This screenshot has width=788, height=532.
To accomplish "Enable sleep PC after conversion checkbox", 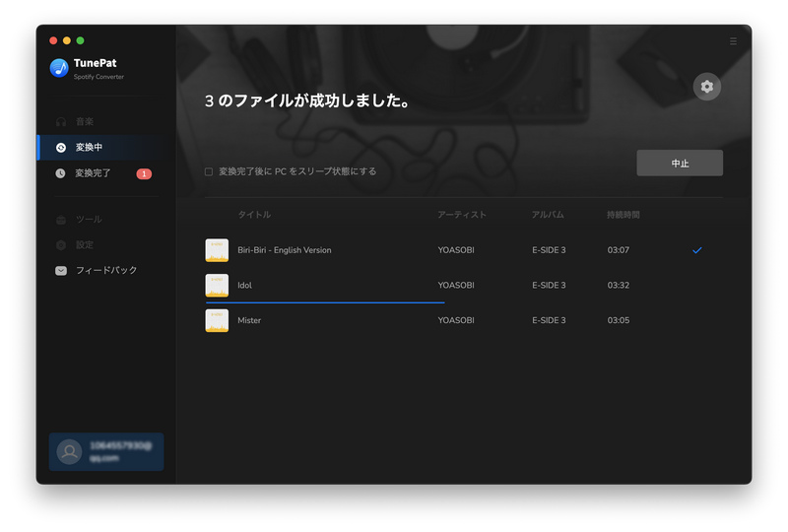I will tap(209, 172).
